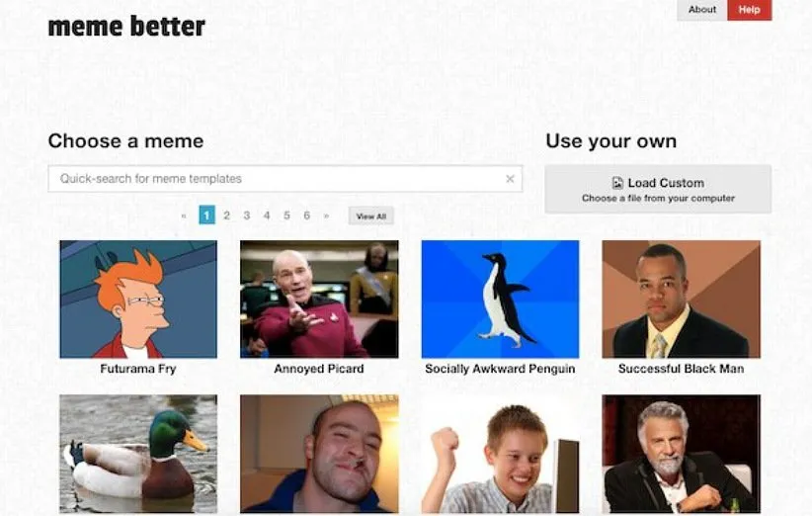Select the mallard duck meme image

(x=138, y=454)
